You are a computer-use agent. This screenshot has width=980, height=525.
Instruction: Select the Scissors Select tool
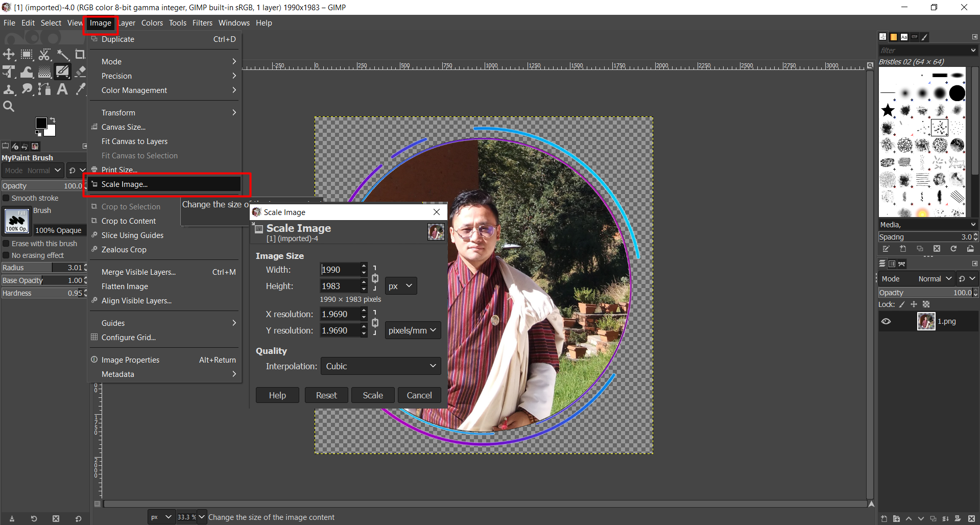pyautogui.click(x=44, y=54)
